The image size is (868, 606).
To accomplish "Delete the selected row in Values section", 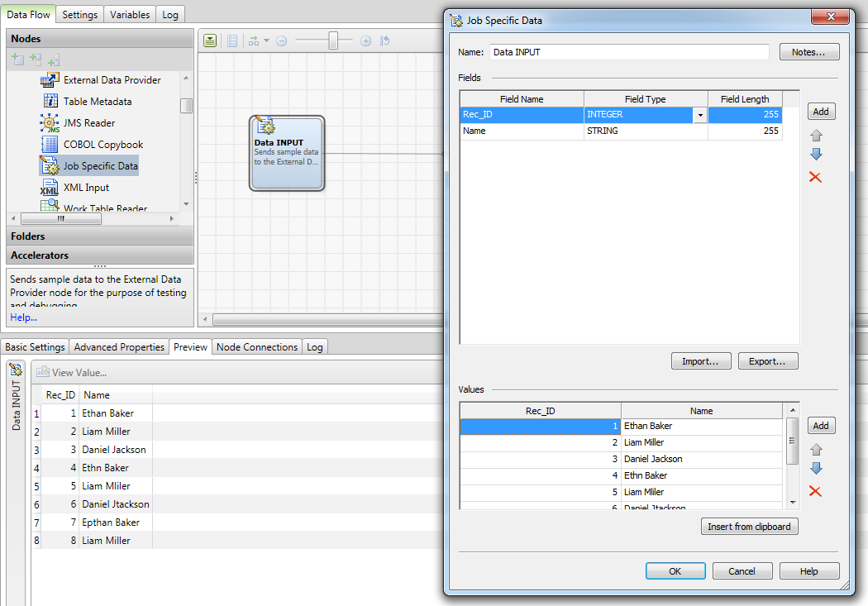I will pyautogui.click(x=815, y=491).
